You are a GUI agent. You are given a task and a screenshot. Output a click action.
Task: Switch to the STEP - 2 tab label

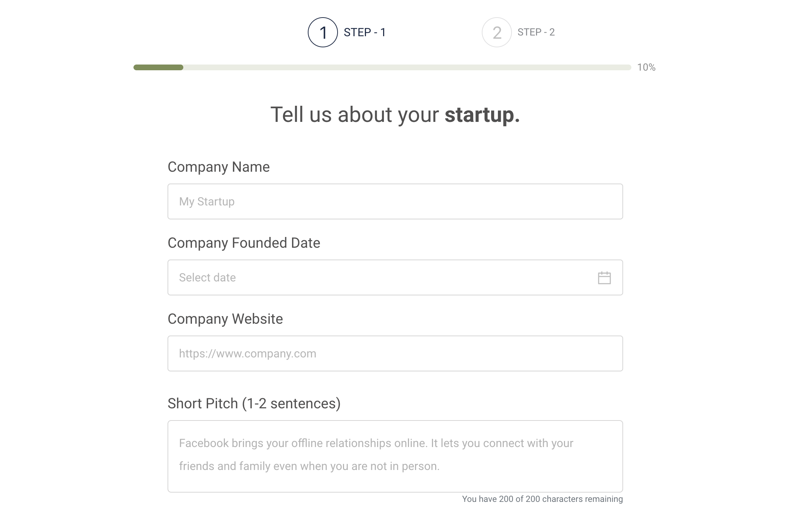536,32
